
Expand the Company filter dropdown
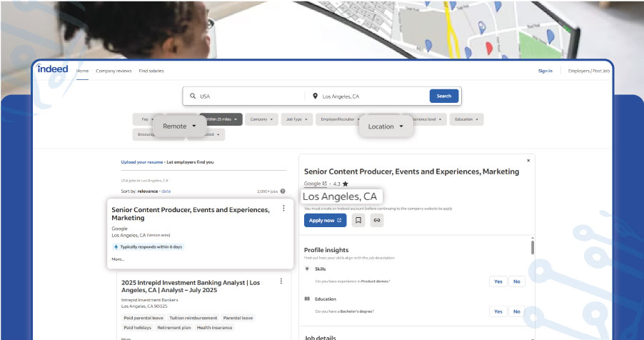coord(261,119)
